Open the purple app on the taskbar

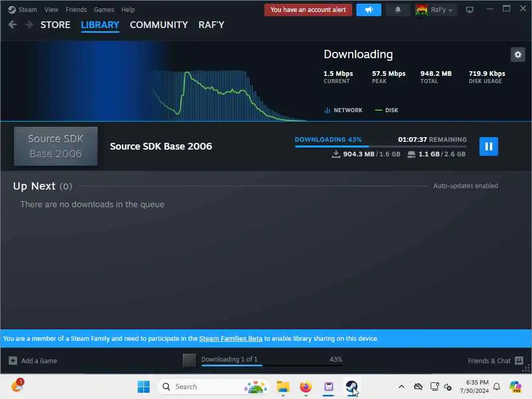328,387
